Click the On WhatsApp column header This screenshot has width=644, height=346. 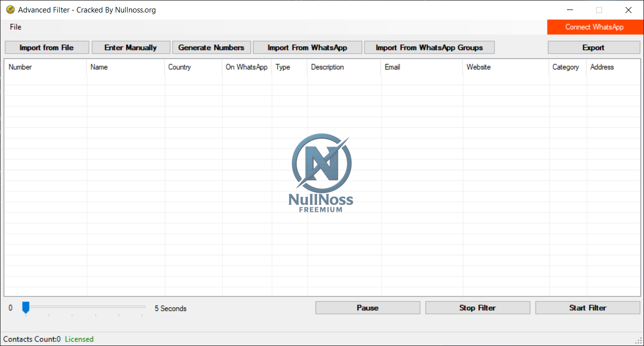click(x=247, y=67)
